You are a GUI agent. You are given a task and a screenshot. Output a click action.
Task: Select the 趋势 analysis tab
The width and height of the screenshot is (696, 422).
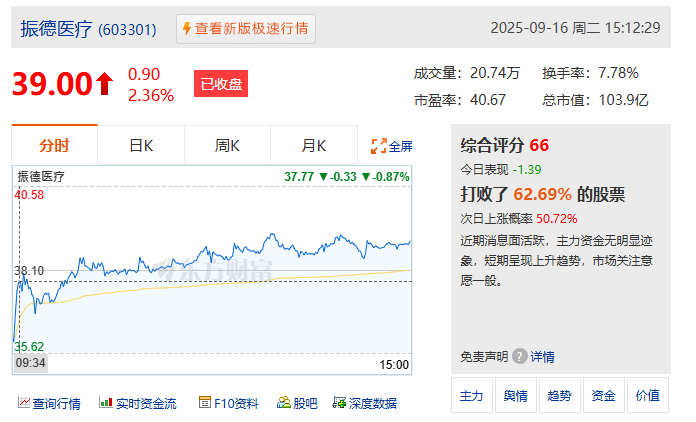(559, 395)
